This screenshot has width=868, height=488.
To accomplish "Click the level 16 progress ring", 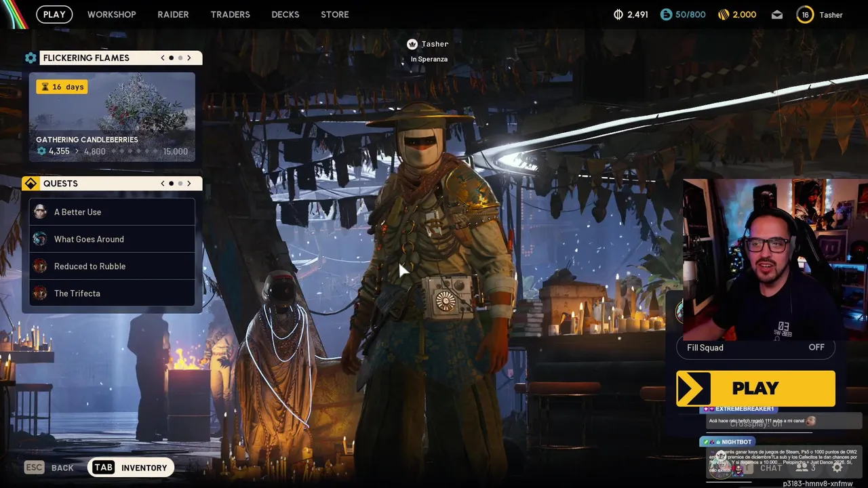I will (x=805, y=14).
